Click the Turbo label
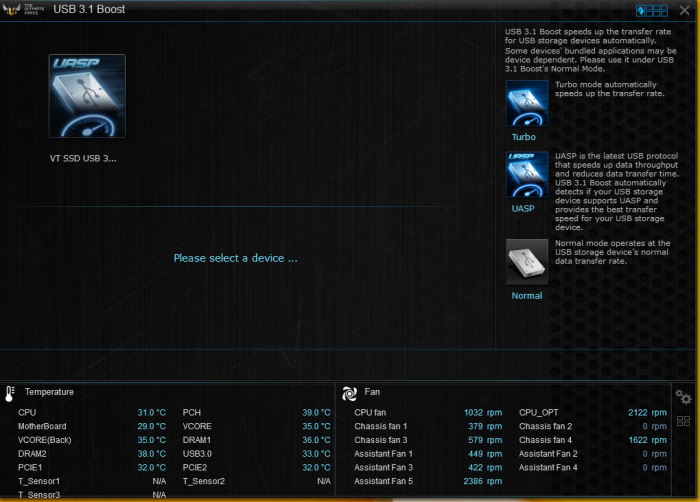The image size is (700, 502). (524, 137)
